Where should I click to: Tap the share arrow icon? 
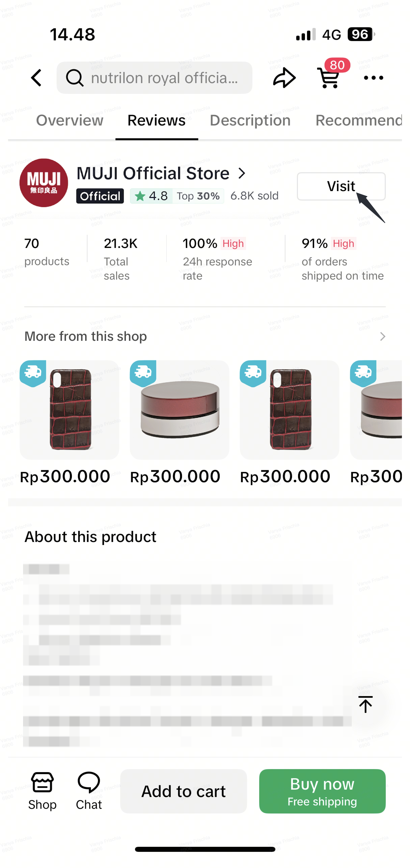point(284,78)
